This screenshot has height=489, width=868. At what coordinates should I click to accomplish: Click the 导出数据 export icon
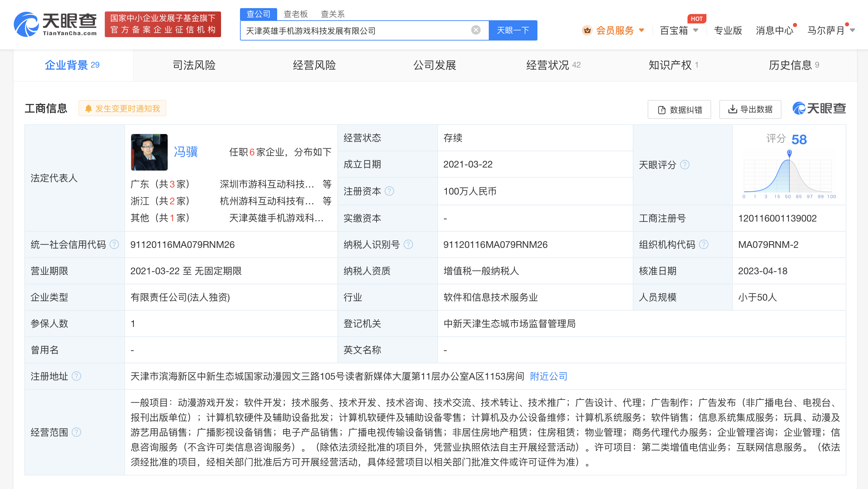[733, 109]
